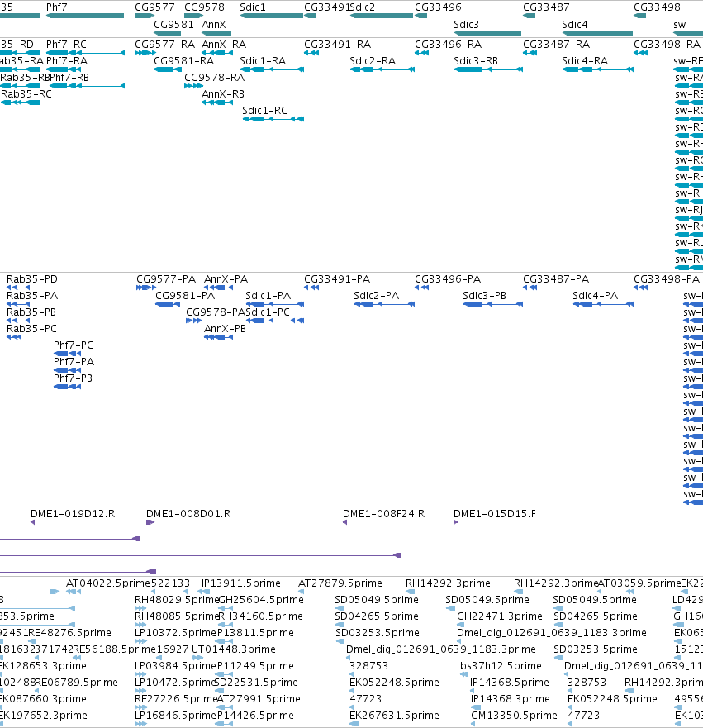Click the CG9581-PA protein glyph
Screen dimensions: 703x728
coord(168,304)
